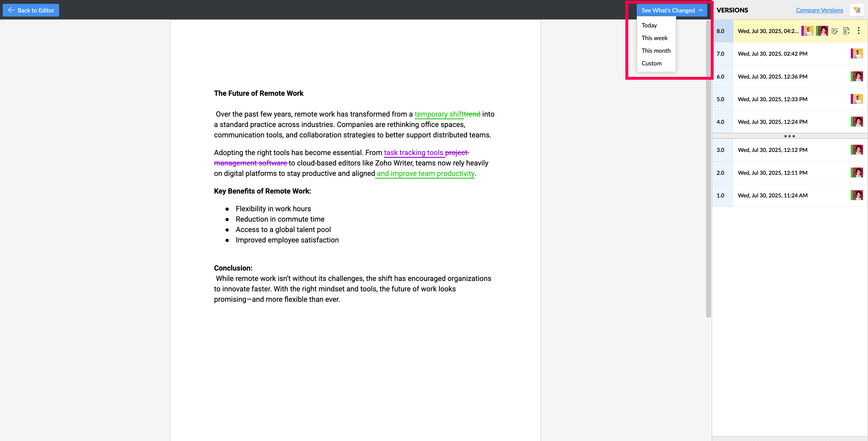Click the versions filter funnel icon

(x=857, y=10)
